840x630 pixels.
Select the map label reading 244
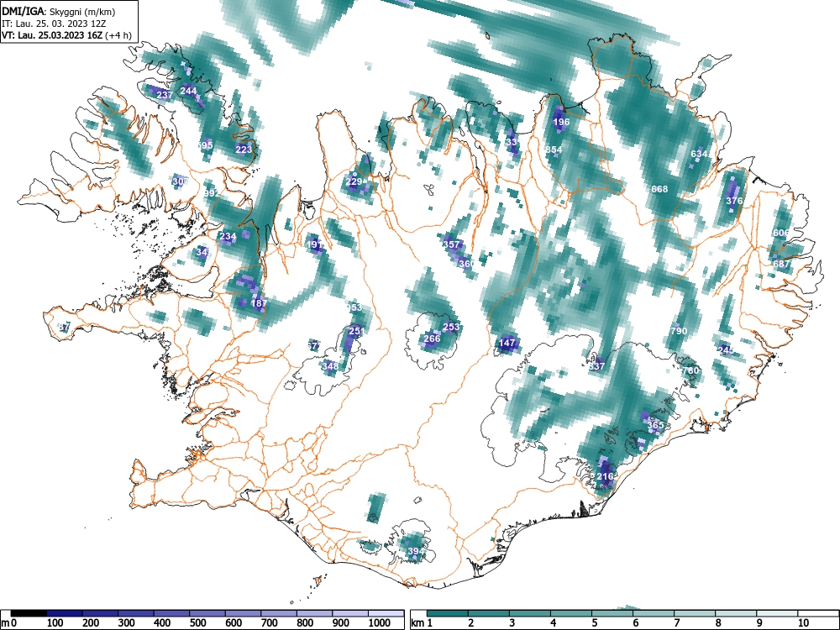pos(188,91)
